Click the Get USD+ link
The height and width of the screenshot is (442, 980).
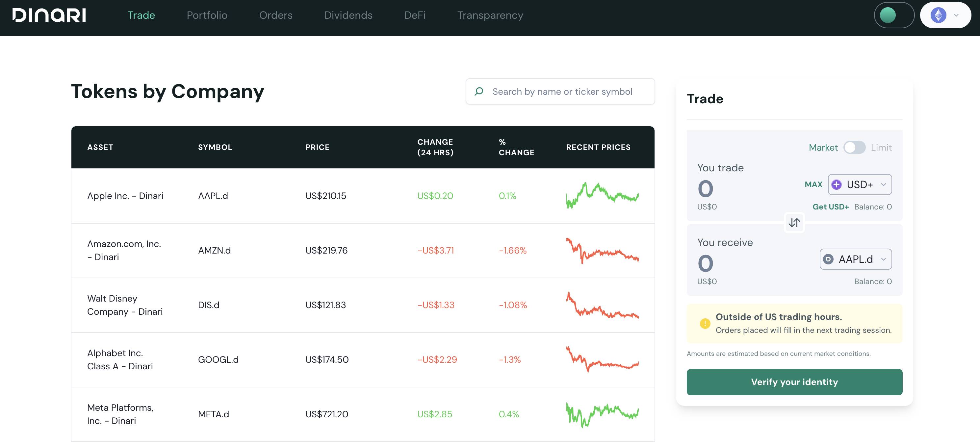coord(830,207)
